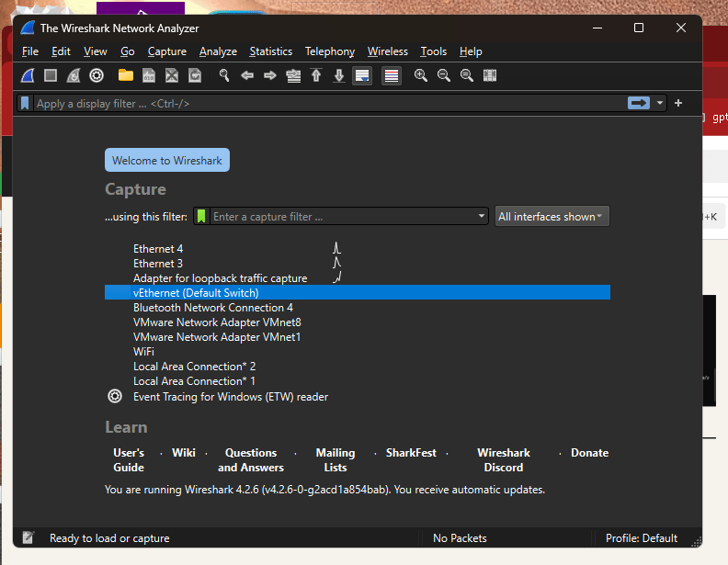Select Bluetooth Network Connection 4
The width and height of the screenshot is (728, 565).
point(358,308)
